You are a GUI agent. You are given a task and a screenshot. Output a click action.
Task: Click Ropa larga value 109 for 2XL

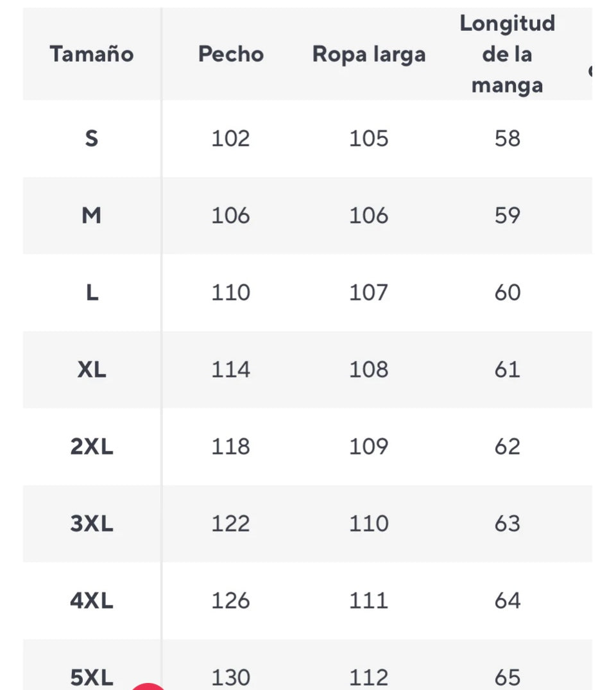coord(369,447)
